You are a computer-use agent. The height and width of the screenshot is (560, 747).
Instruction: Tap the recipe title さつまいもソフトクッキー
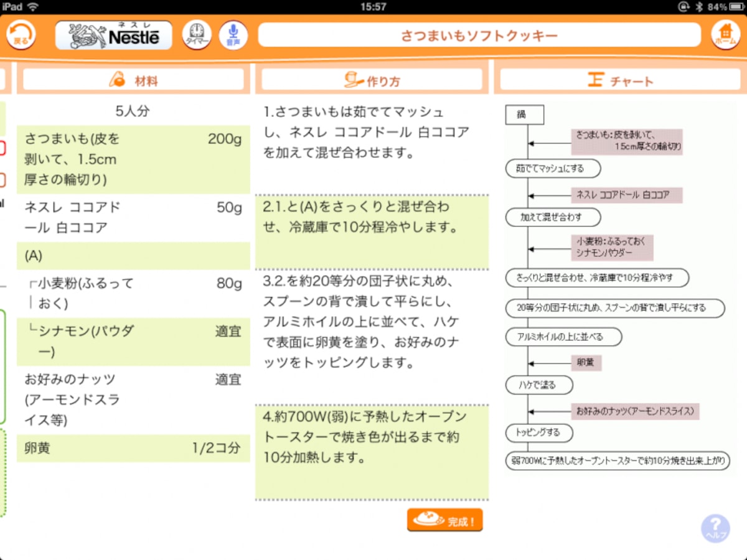click(479, 35)
